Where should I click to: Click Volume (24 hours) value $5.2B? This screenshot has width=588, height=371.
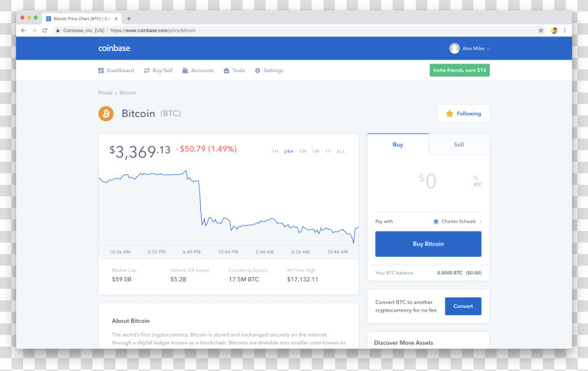(x=178, y=279)
